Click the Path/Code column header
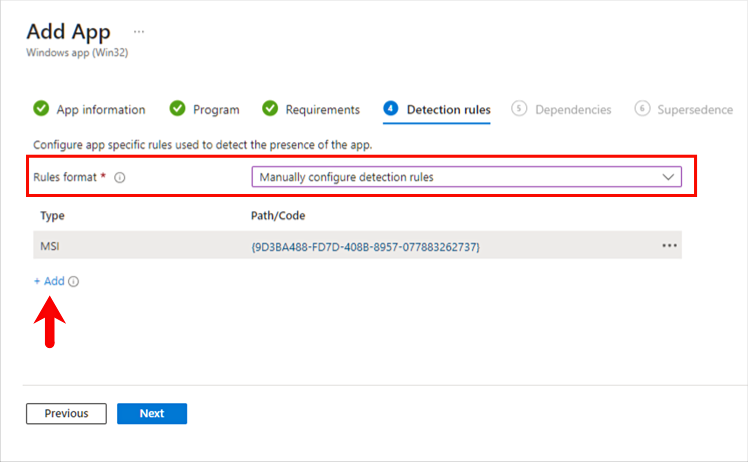This screenshot has height=462, width=748. 278,215
